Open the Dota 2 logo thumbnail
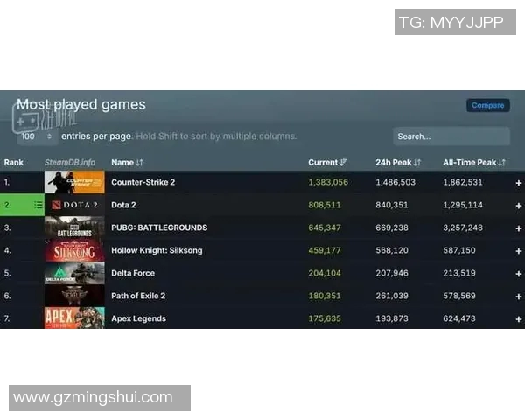Image resolution: width=525 pixels, height=420 pixels. [74, 205]
